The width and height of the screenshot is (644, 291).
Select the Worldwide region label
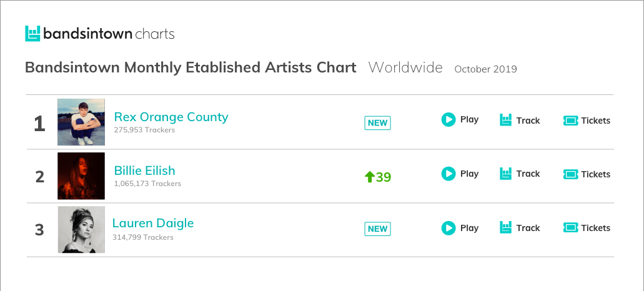405,67
